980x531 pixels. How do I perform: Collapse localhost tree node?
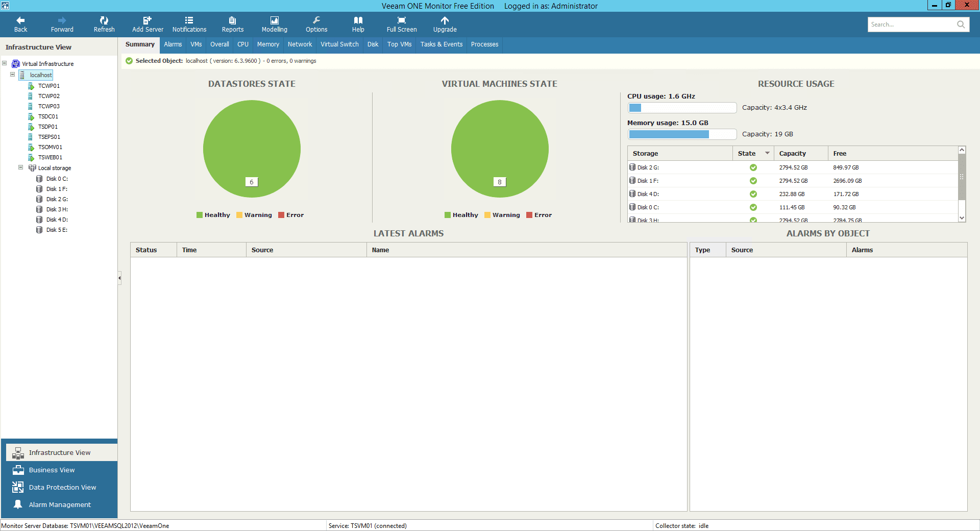point(13,75)
